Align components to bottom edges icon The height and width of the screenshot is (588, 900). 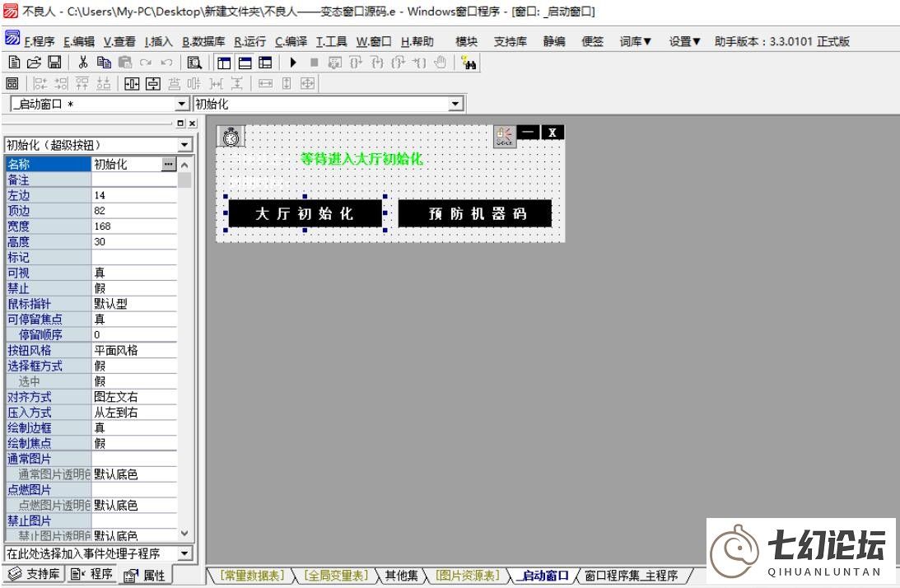(x=103, y=84)
